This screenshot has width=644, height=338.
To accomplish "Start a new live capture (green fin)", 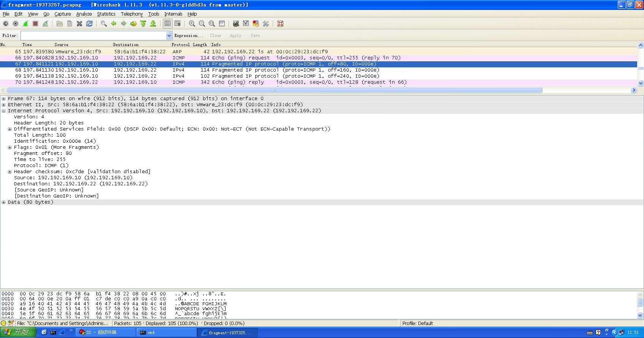I will (25, 24).
